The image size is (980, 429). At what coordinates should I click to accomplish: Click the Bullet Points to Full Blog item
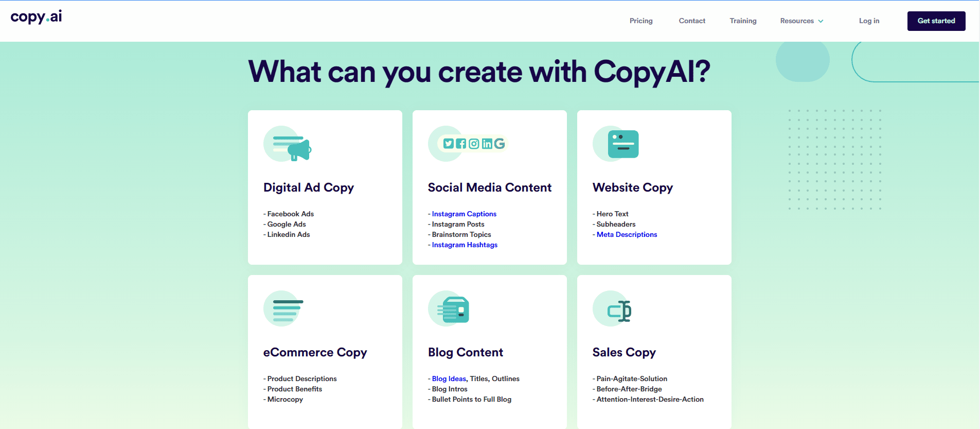[470, 399]
